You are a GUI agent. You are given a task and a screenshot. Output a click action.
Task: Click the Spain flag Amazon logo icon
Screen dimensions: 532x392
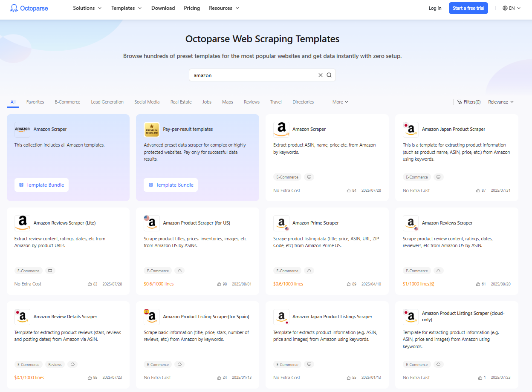152,317
